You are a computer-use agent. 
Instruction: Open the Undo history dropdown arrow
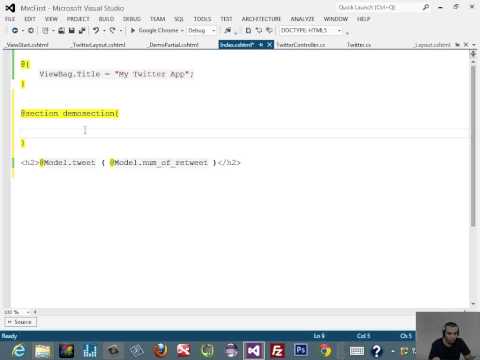(x=104, y=31)
